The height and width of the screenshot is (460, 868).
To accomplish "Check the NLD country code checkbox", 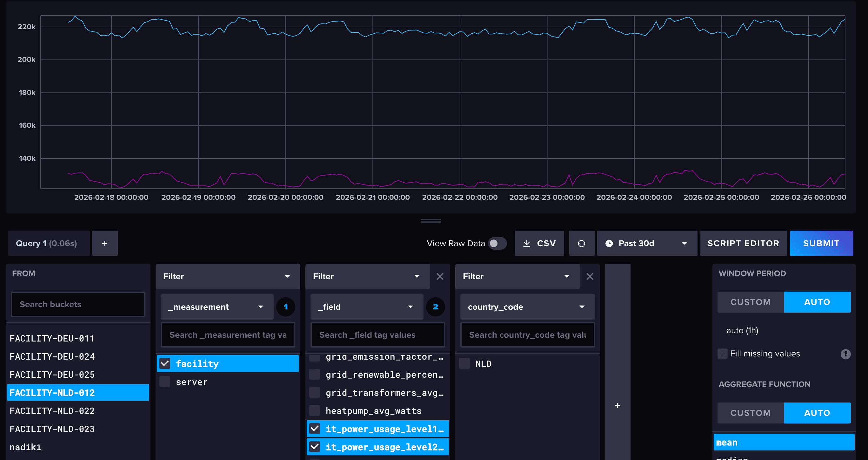I will click(x=464, y=363).
